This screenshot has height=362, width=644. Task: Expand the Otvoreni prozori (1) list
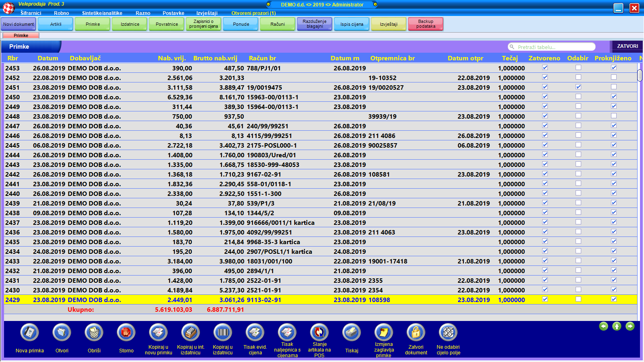(x=254, y=13)
